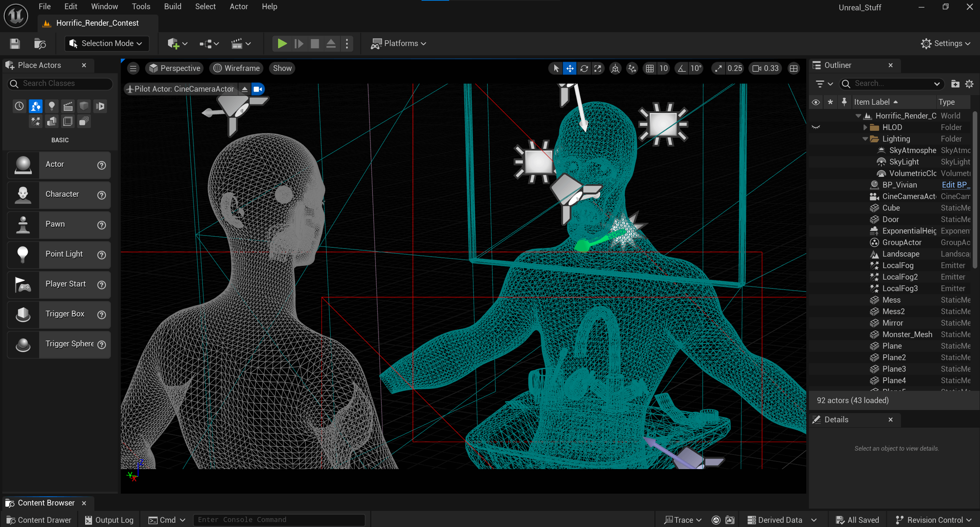Open help for the Trigger Box actor

(x=102, y=315)
